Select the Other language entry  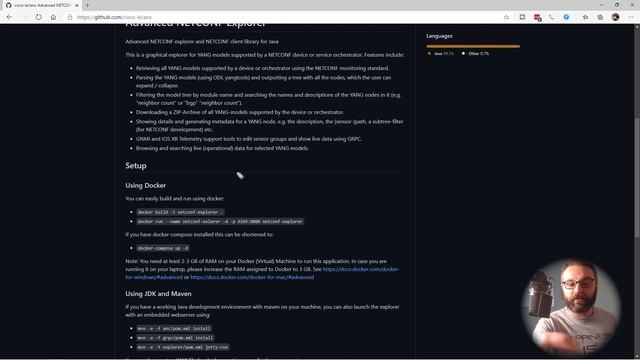(x=475, y=53)
